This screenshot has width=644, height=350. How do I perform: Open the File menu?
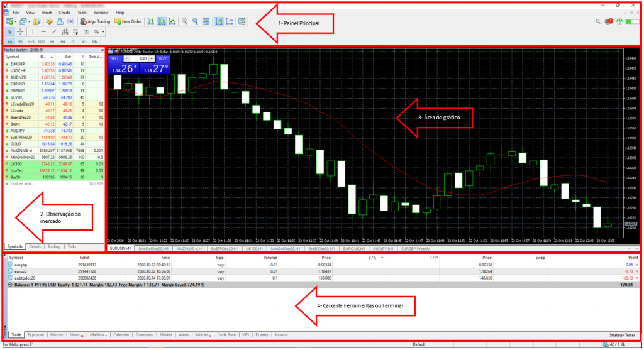tap(16, 13)
